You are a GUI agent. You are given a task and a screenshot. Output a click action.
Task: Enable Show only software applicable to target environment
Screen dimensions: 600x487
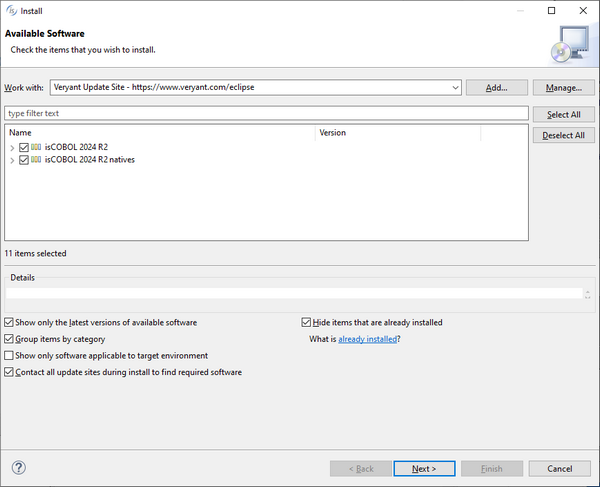(x=9, y=355)
